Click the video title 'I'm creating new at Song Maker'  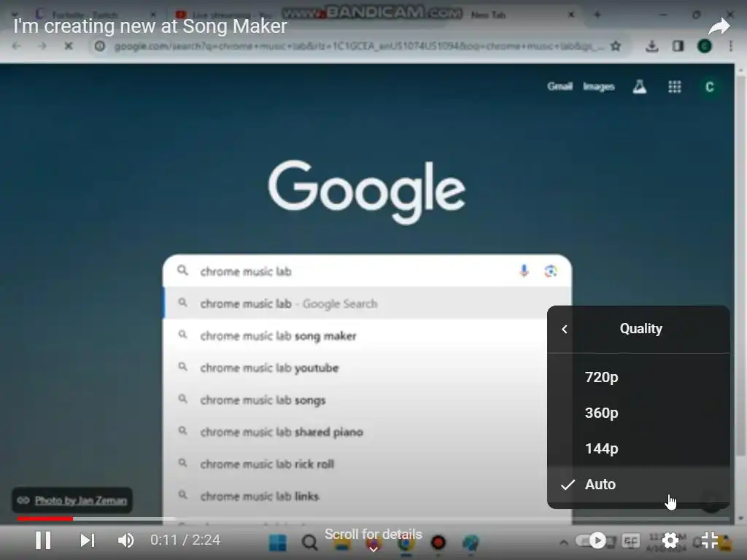[150, 26]
